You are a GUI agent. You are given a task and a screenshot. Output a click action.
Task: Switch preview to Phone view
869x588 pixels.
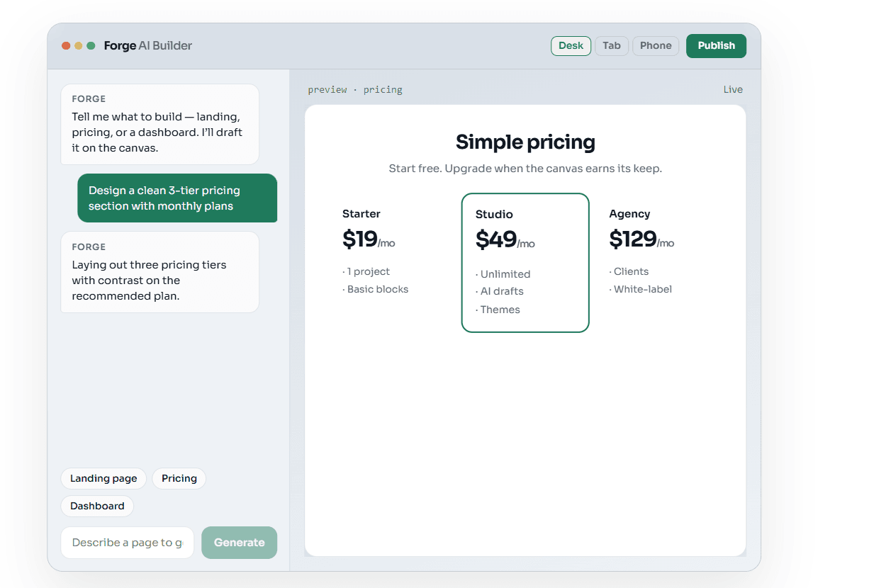point(656,46)
